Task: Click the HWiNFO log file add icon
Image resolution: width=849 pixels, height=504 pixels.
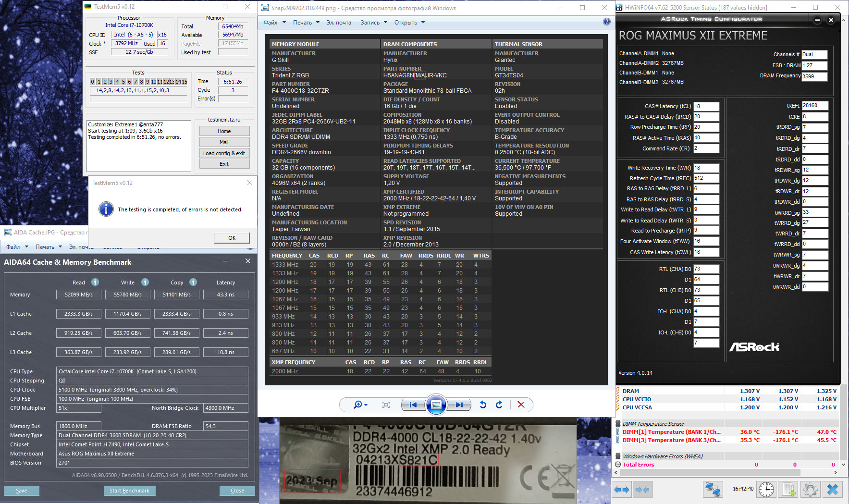Action: (x=788, y=490)
